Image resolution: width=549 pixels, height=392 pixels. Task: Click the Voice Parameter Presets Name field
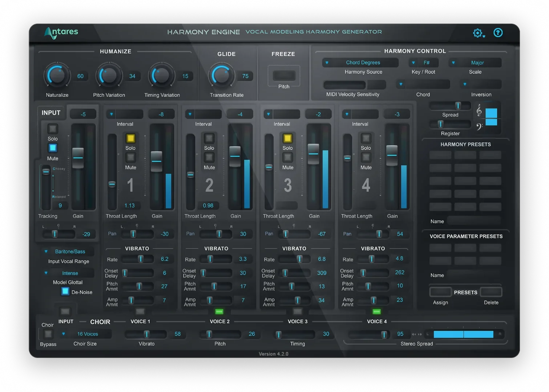pos(474,275)
